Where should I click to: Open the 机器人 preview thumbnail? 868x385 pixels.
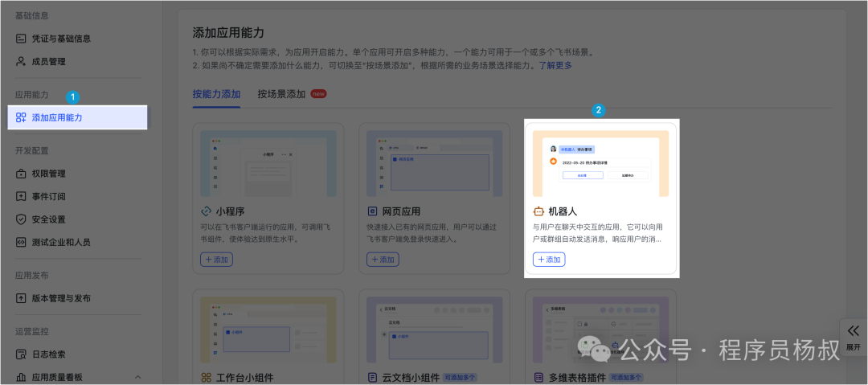(x=600, y=163)
